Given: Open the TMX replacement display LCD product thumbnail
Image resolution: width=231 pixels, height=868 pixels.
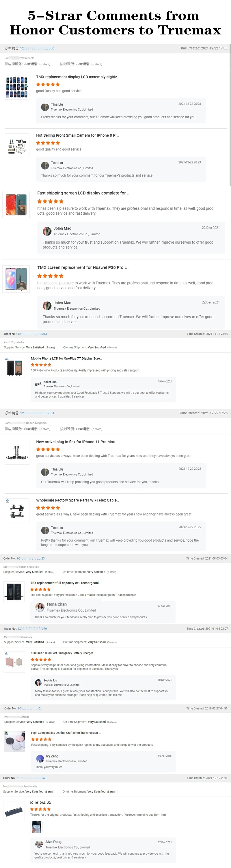Looking at the screenshot, I should [17, 87].
